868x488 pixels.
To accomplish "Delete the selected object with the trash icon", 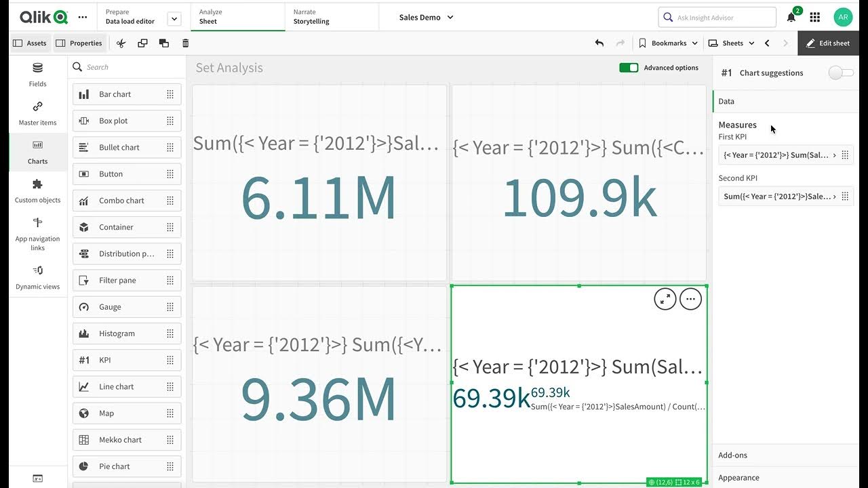I will pos(186,43).
